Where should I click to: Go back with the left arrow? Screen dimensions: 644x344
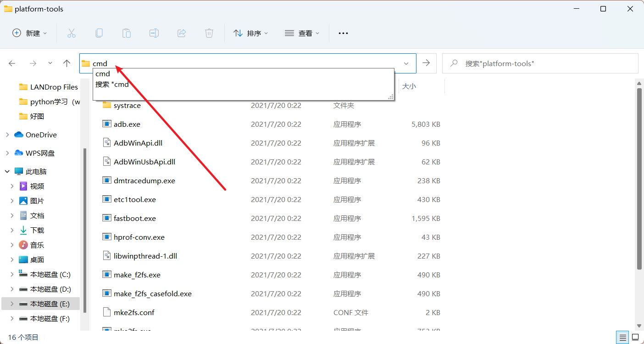pos(12,63)
